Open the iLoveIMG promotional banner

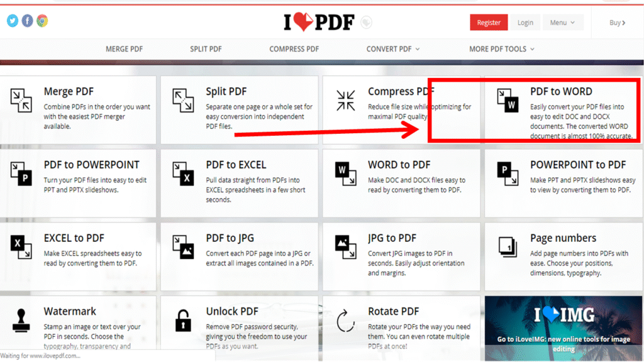[563, 326]
